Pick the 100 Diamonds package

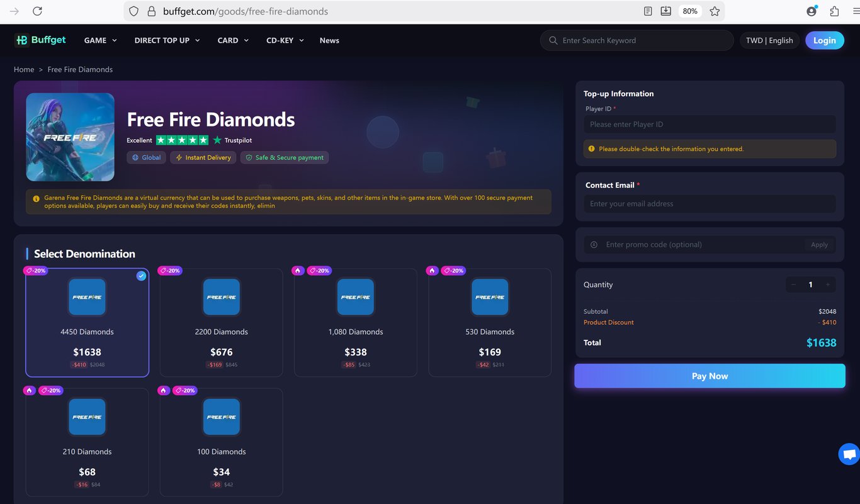point(222,442)
